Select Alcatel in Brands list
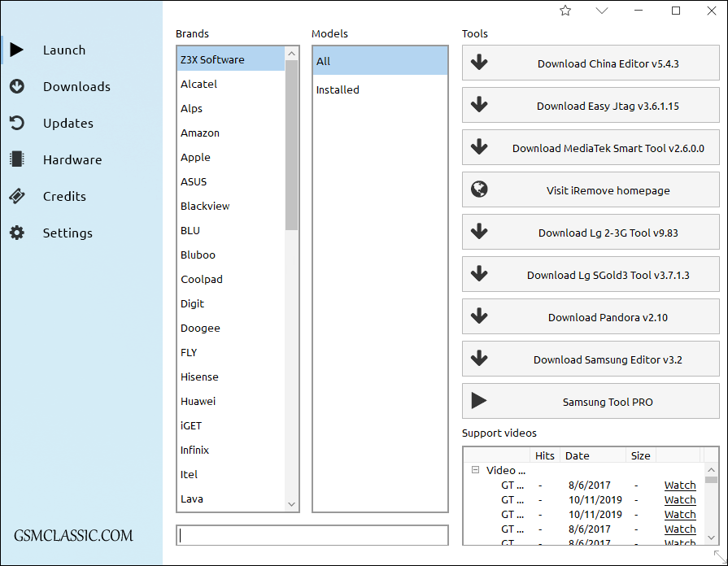 tap(231, 84)
